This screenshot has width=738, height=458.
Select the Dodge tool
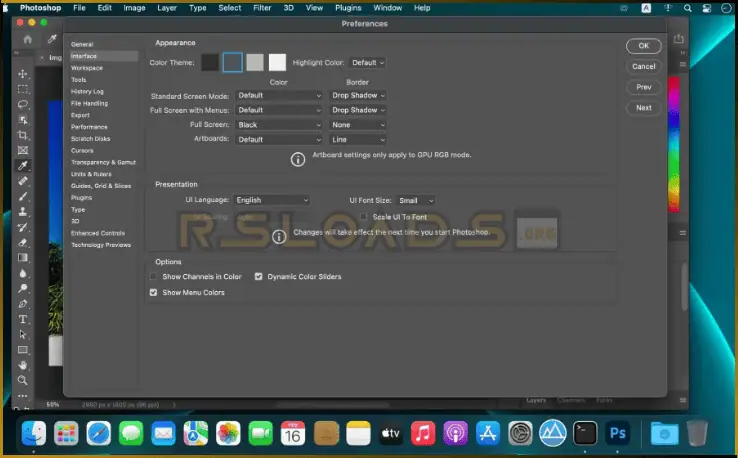pos(23,288)
